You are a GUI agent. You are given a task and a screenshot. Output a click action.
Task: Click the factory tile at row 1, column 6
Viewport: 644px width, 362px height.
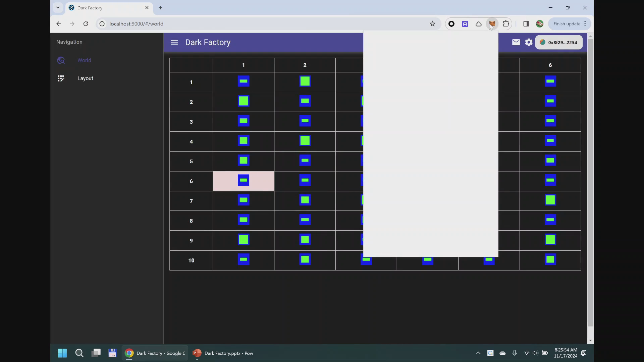(x=550, y=81)
